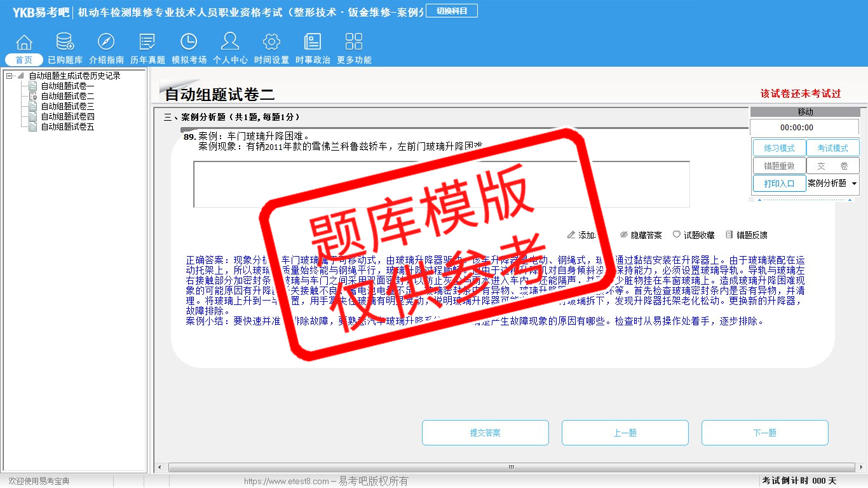Switch to 练习模式 practice mode
868x488 pixels.
click(779, 148)
